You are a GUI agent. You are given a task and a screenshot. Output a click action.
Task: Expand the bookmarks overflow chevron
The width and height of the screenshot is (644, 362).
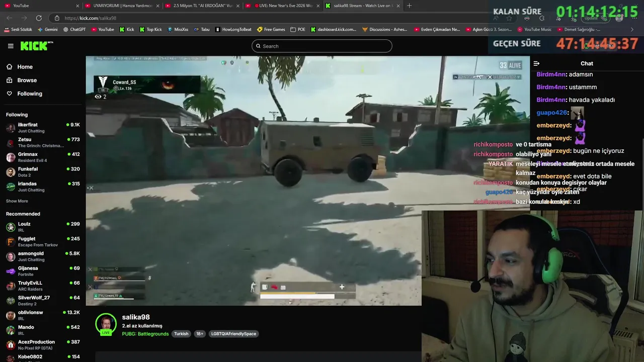click(x=632, y=30)
